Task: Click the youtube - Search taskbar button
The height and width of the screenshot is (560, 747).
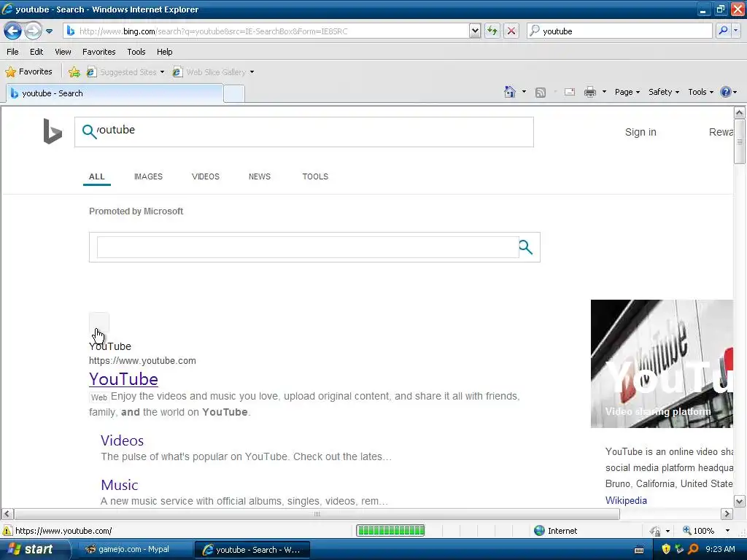Action: tap(252, 550)
